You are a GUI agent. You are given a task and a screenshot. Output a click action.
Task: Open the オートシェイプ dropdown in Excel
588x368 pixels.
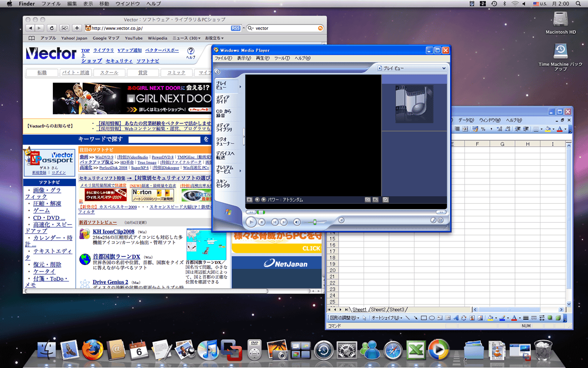coord(387,318)
